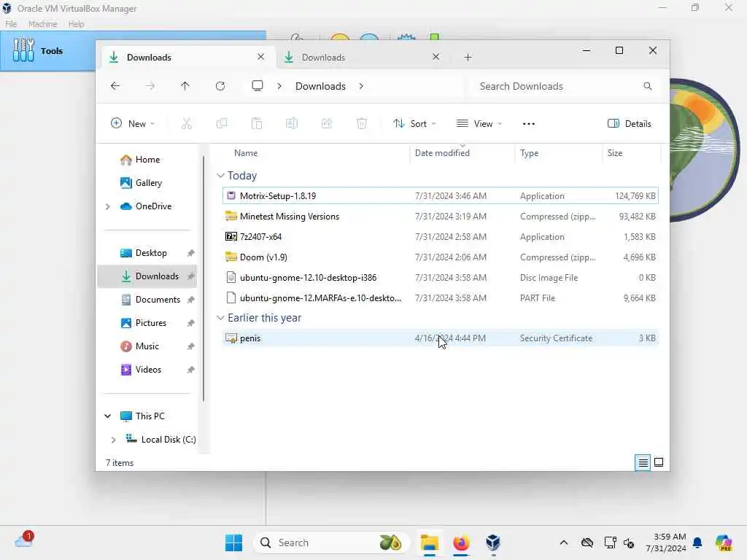The width and height of the screenshot is (747, 560).
Task: Sort by Size column header
Action: pyautogui.click(x=614, y=153)
